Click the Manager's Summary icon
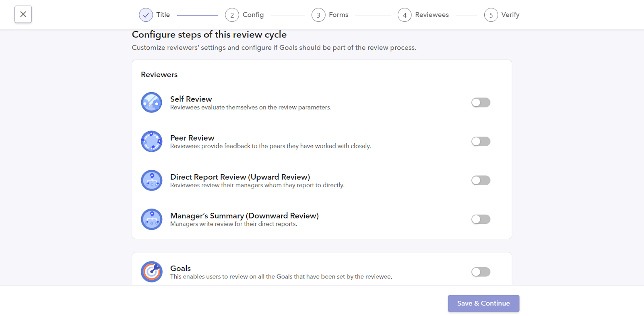Screen dimensions: 644x316 click(x=151, y=219)
